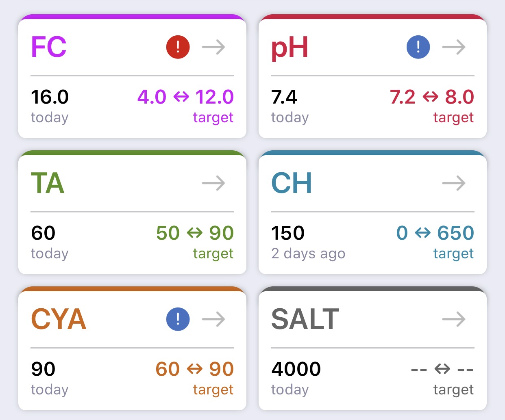Tap the blue alert icon on CYA card
The width and height of the screenshot is (505, 420).
[x=178, y=319]
